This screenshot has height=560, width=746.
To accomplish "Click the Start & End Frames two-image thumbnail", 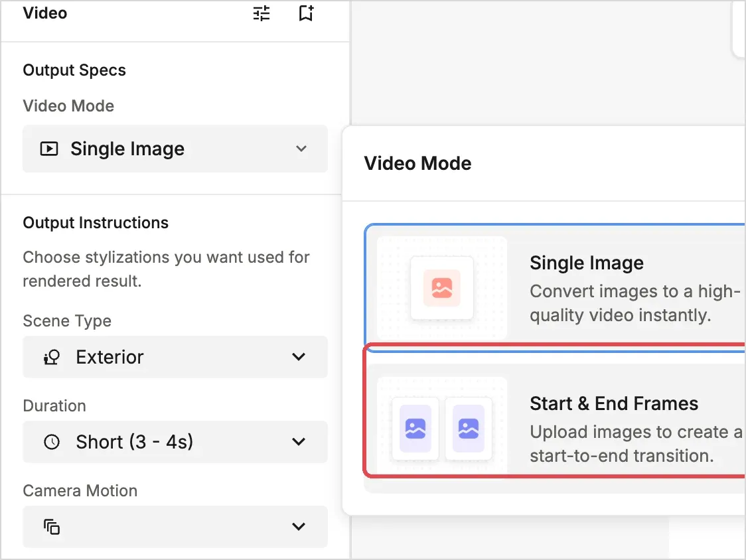I will (442, 429).
